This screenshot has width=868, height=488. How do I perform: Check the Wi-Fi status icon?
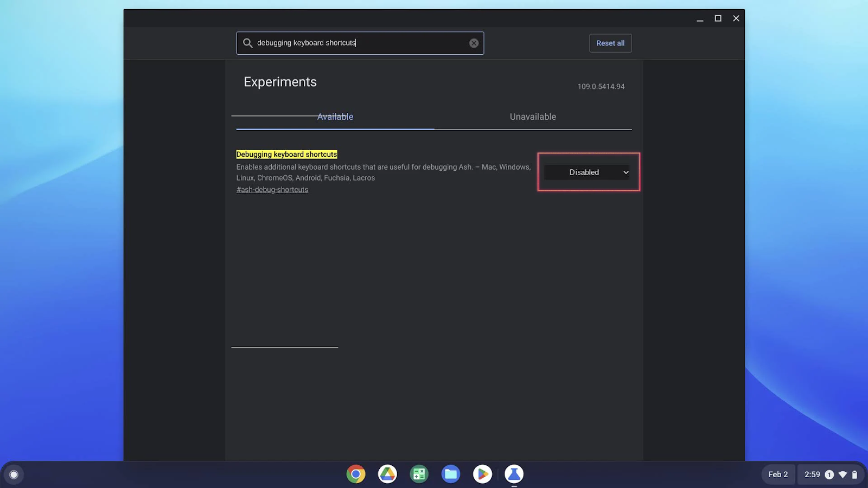click(x=843, y=475)
